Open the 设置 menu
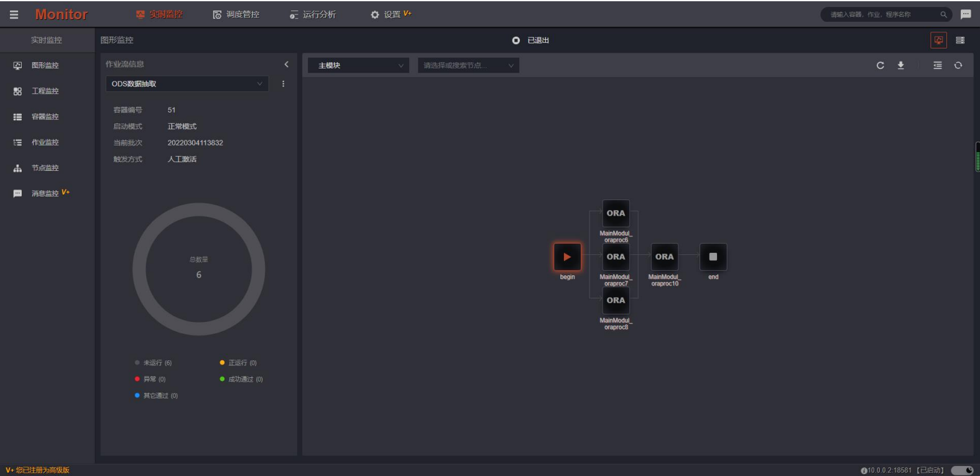The image size is (980, 476). (x=391, y=14)
